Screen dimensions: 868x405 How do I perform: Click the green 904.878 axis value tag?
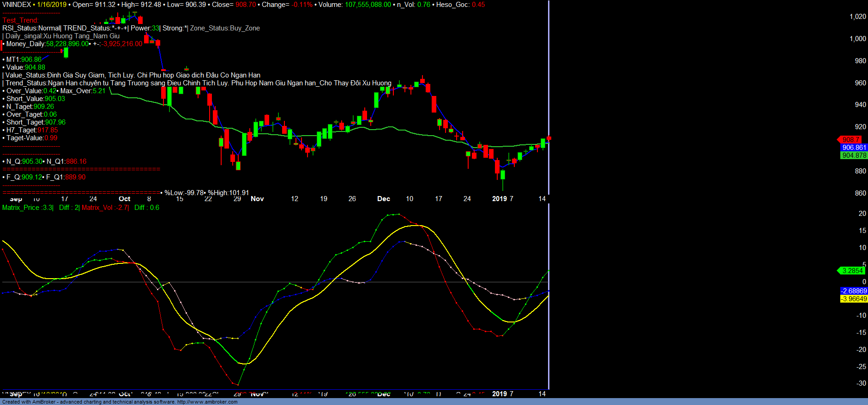854,155
